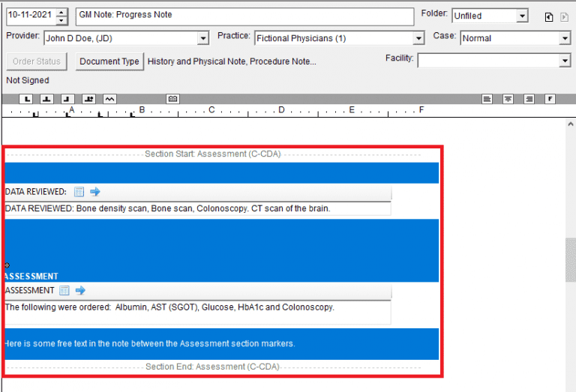Image resolution: width=576 pixels, height=392 pixels.
Task: Click 'The following were ordered' text line
Action: [x=169, y=307]
